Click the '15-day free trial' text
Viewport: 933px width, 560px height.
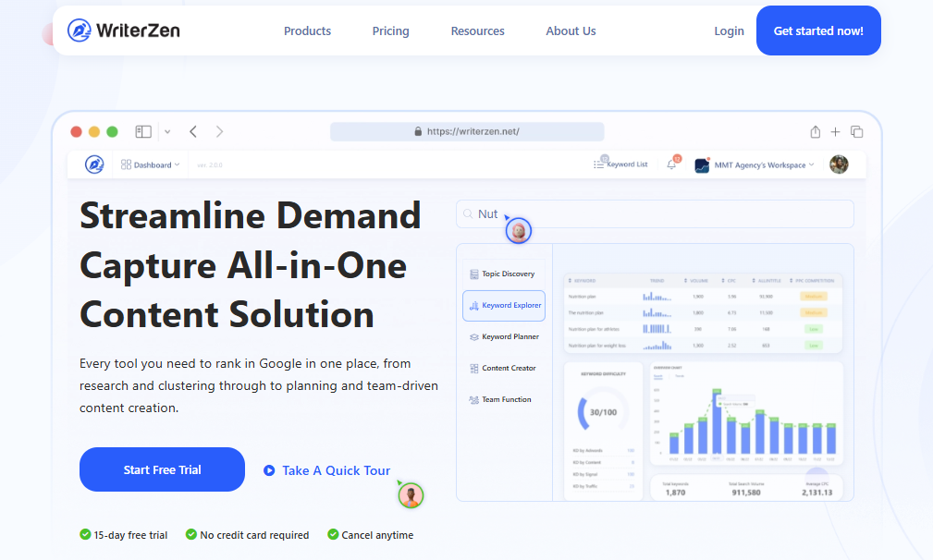click(x=130, y=535)
